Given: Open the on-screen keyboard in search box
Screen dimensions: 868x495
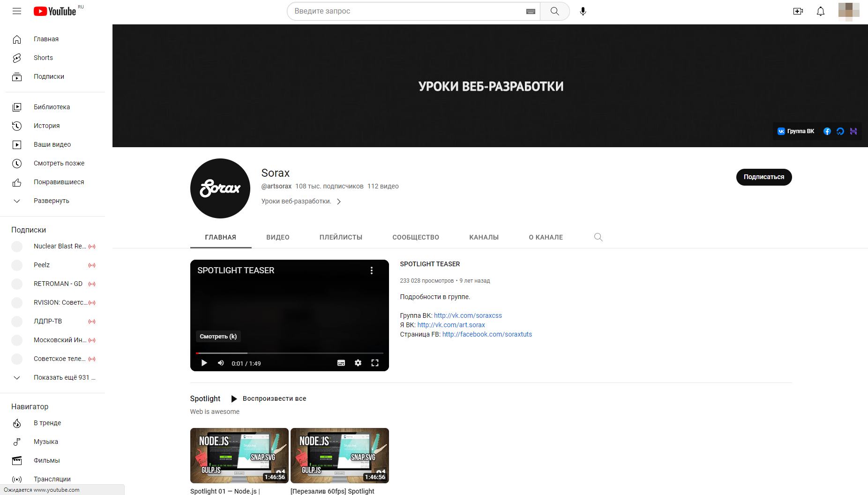Looking at the screenshot, I should pos(531,11).
